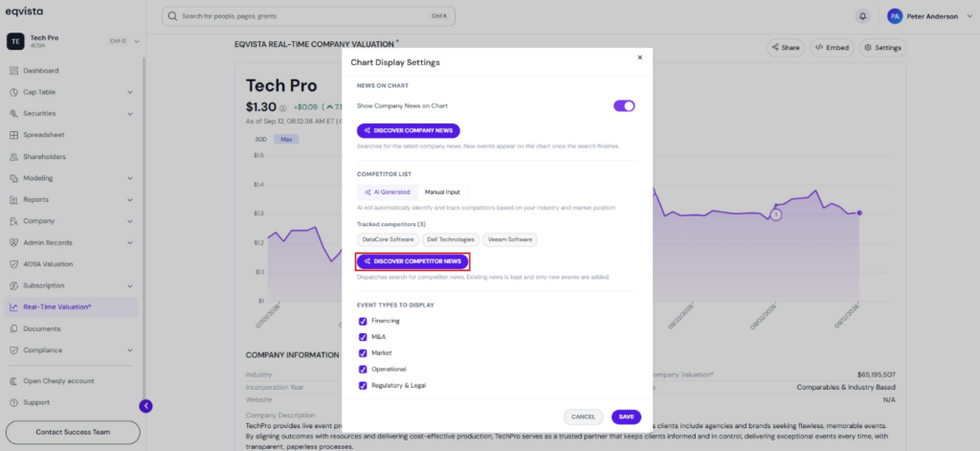Click the Veeam Software competitor chip
Image resolution: width=980 pixels, height=451 pixels.
pos(510,239)
